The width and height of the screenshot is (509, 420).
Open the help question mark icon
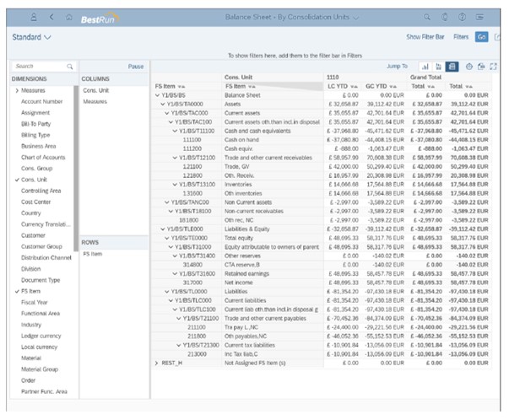463,17
